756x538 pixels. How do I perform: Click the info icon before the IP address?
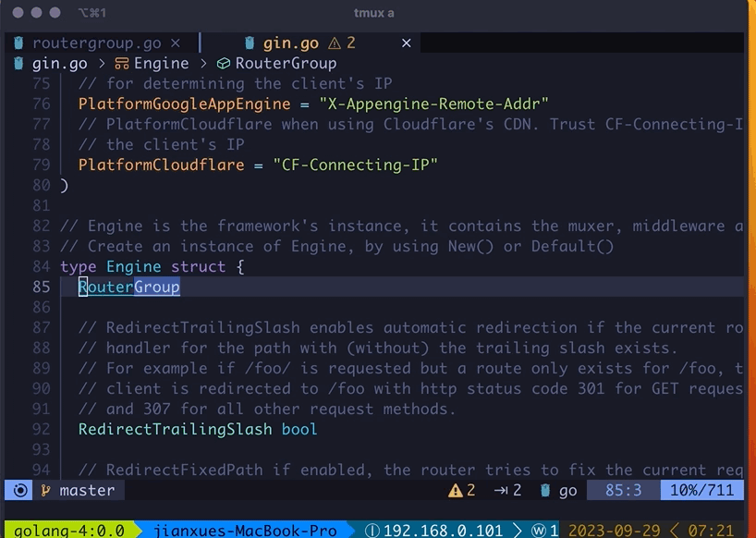tap(372, 531)
